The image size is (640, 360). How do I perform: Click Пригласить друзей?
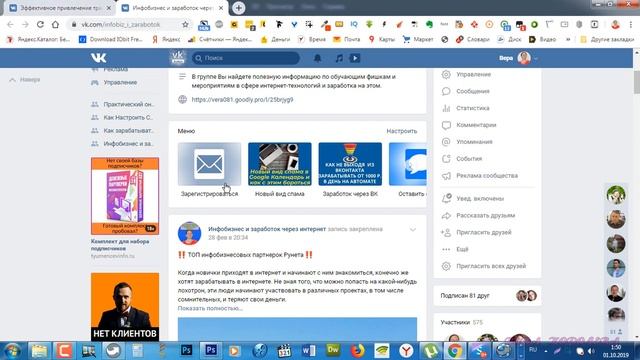click(x=484, y=232)
